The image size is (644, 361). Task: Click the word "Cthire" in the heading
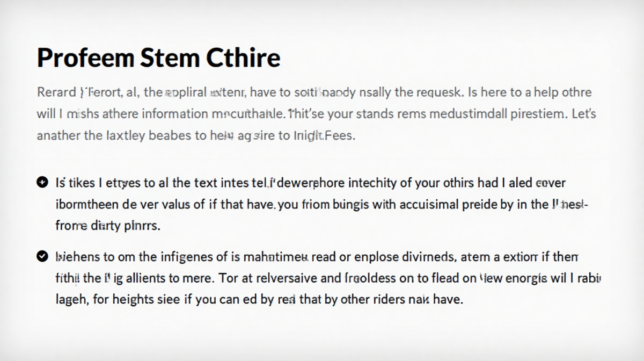tap(244, 58)
